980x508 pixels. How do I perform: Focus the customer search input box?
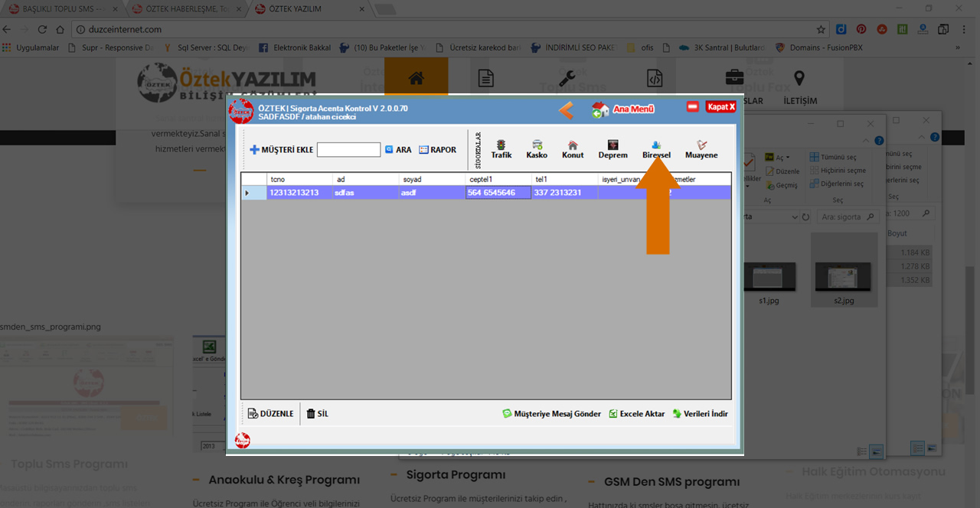click(x=348, y=150)
